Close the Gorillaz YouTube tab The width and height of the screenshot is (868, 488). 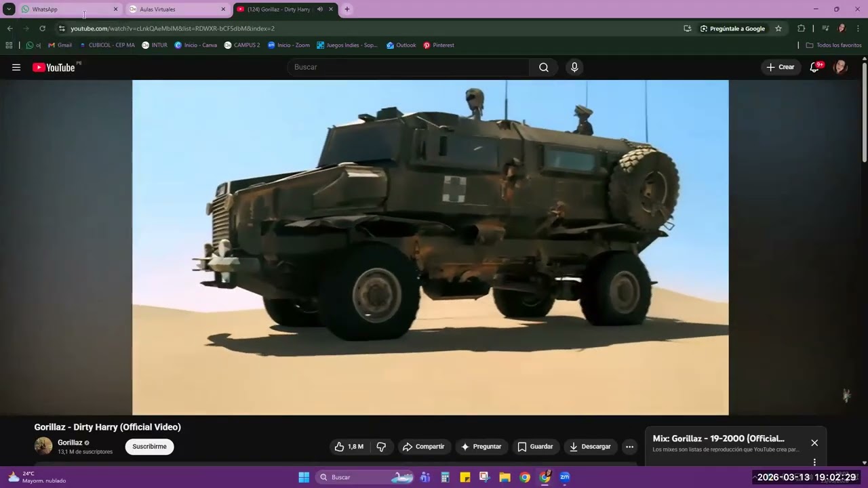331,9
